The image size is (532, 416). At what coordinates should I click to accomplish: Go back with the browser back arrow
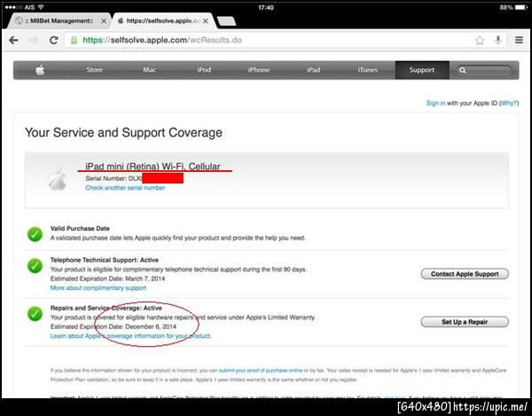pos(13,41)
